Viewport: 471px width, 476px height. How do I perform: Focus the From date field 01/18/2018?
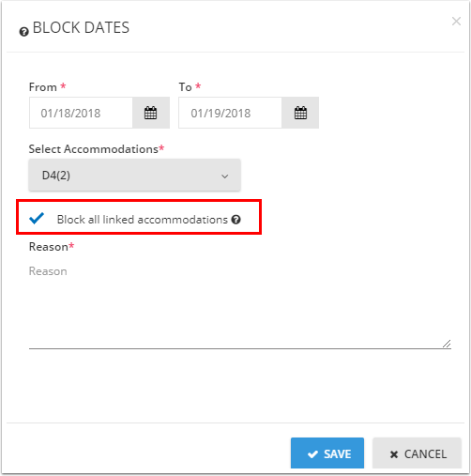(x=81, y=113)
